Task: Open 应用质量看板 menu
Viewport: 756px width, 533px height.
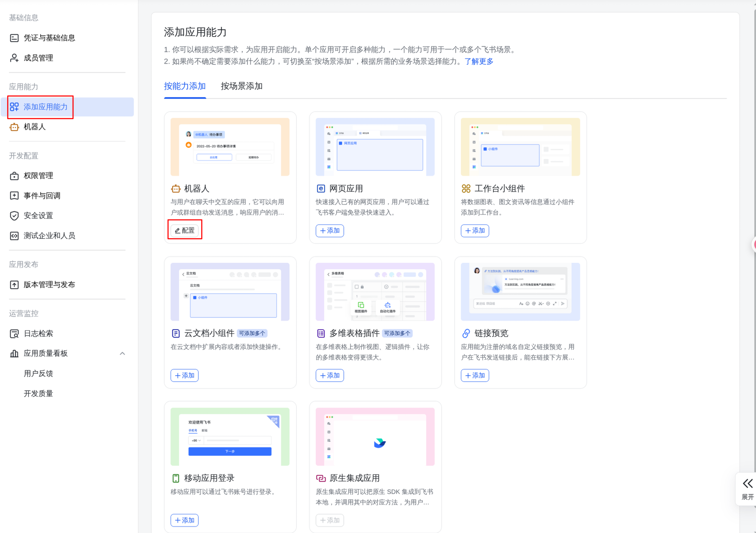Action: [x=67, y=353]
